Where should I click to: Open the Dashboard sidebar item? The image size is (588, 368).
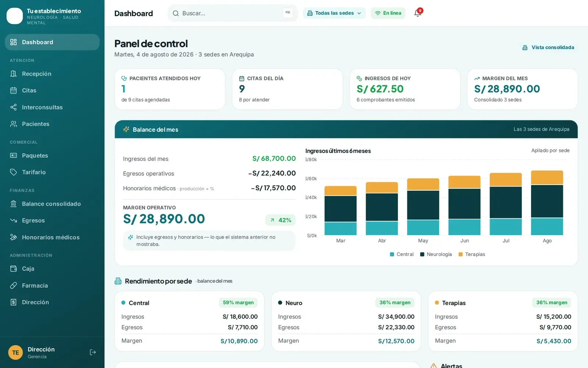[52, 42]
